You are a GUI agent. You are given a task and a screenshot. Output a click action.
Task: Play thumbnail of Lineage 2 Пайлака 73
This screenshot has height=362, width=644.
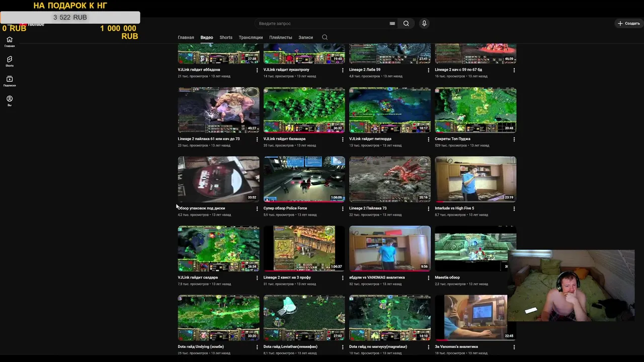click(390, 179)
